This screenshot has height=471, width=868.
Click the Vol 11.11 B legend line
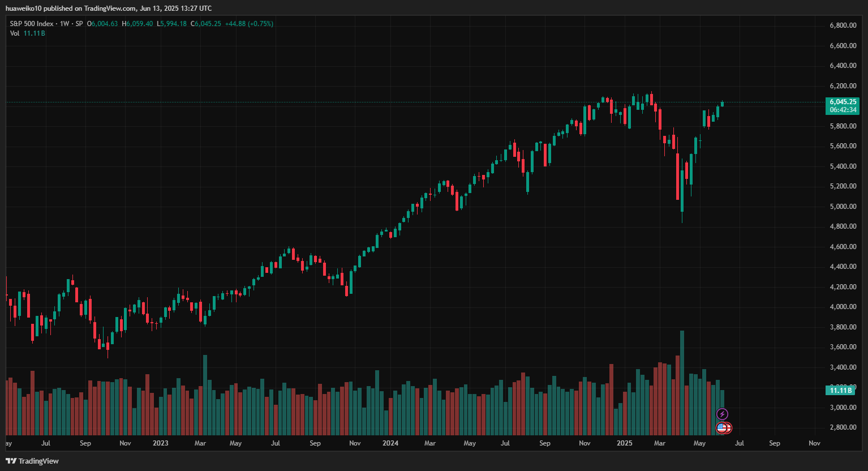27,33
